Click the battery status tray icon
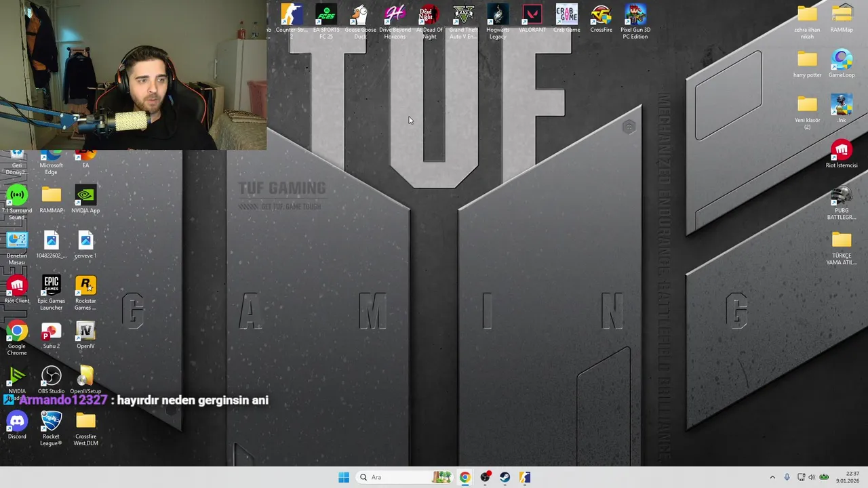868x488 pixels. pos(824,477)
